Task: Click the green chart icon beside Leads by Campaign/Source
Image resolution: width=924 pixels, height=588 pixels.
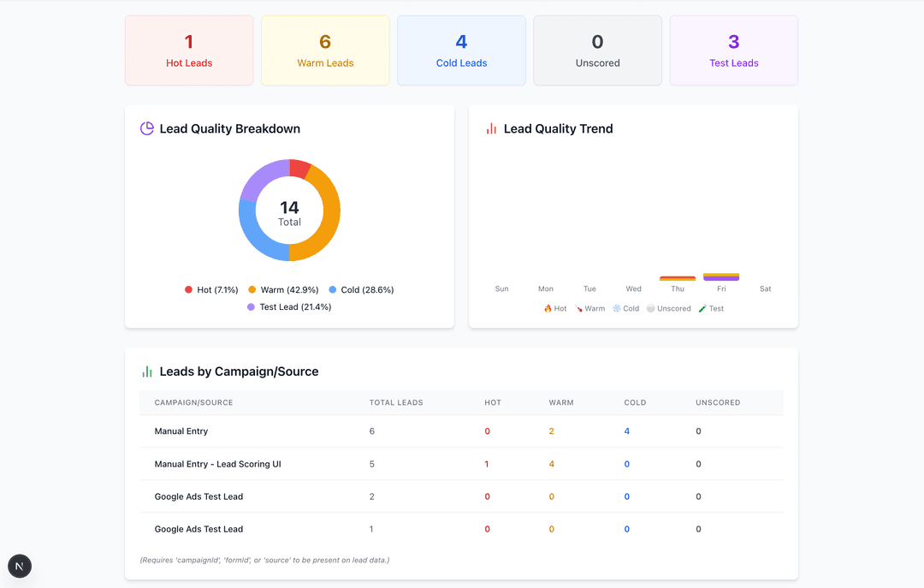Action: coord(147,371)
